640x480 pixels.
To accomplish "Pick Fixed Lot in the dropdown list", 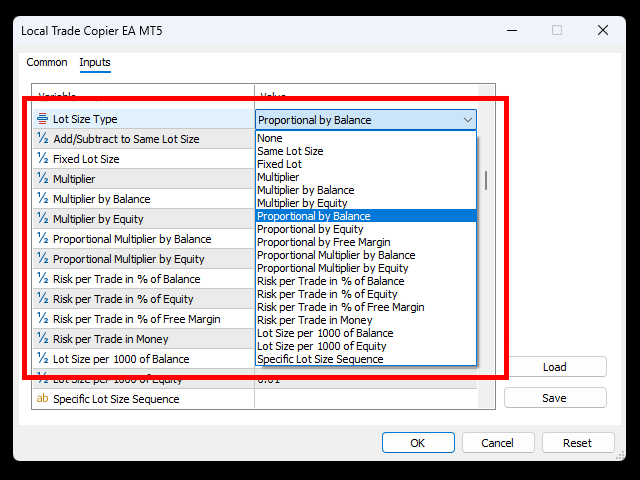I will 366,164.
